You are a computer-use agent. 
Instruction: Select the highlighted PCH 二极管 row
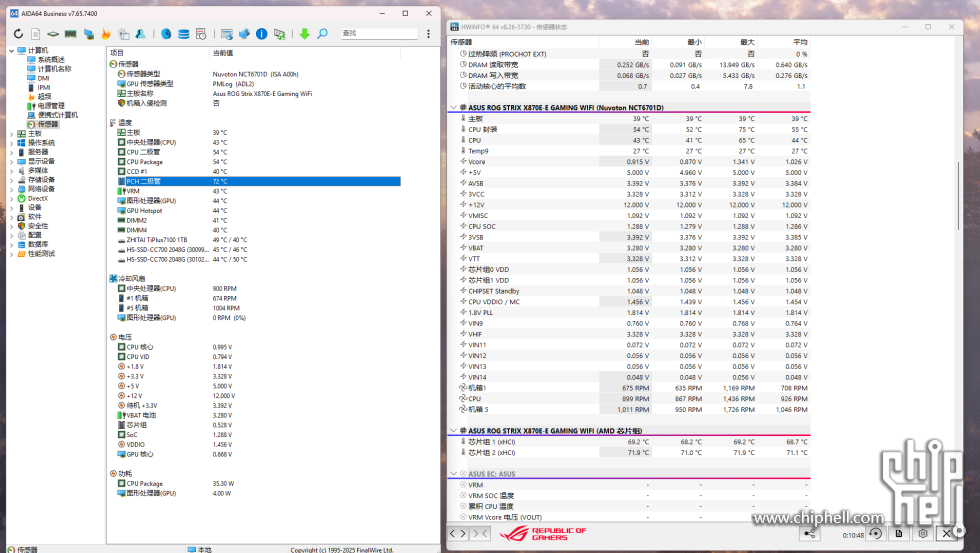254,181
